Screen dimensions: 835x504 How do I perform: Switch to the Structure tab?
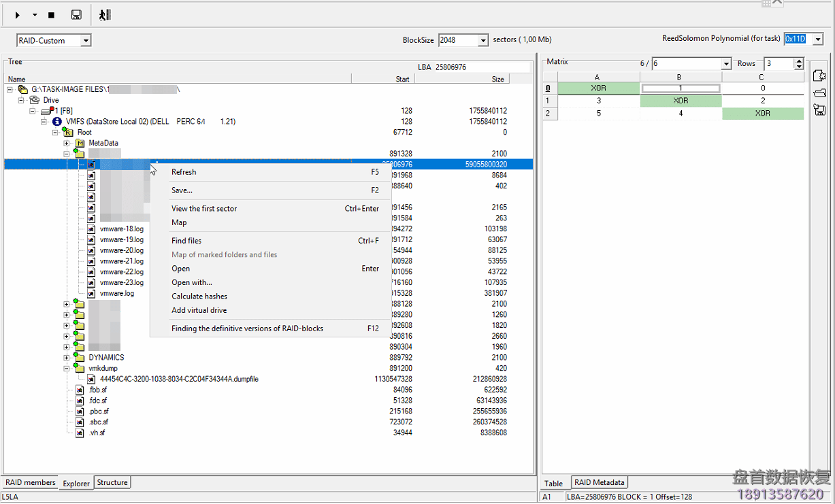[112, 482]
